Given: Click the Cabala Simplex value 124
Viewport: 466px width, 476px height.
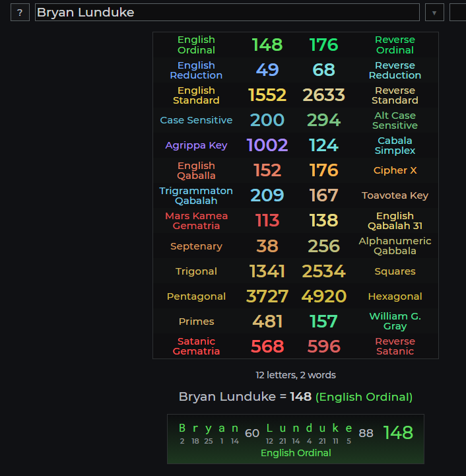Looking at the screenshot, I should click(323, 145).
